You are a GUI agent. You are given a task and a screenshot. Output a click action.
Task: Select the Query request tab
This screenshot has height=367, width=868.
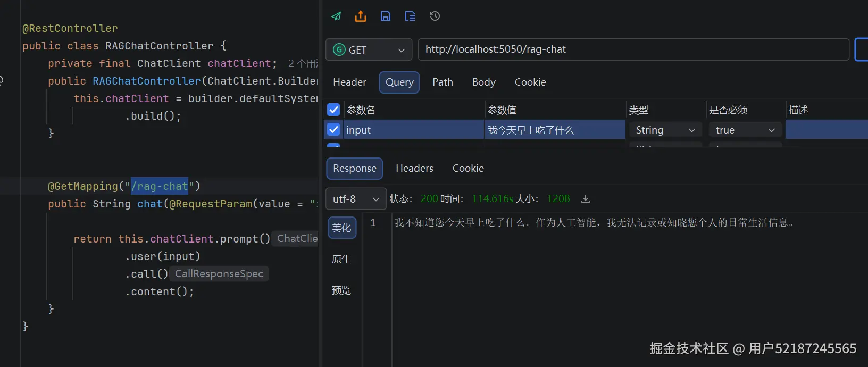[399, 82]
